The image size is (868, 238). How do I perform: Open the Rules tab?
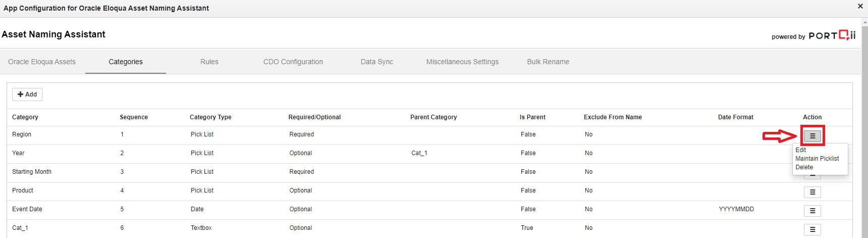click(209, 62)
